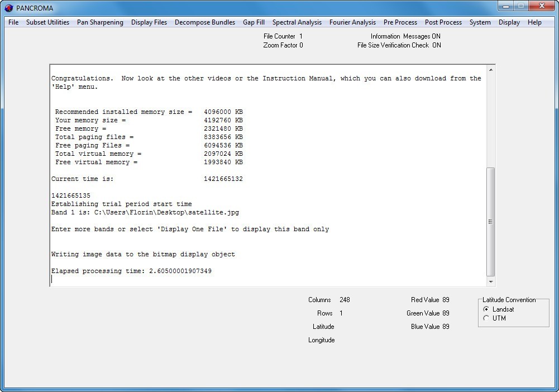Screen dimensions: 559x392
Task: Open the System menu
Action: tap(480, 22)
